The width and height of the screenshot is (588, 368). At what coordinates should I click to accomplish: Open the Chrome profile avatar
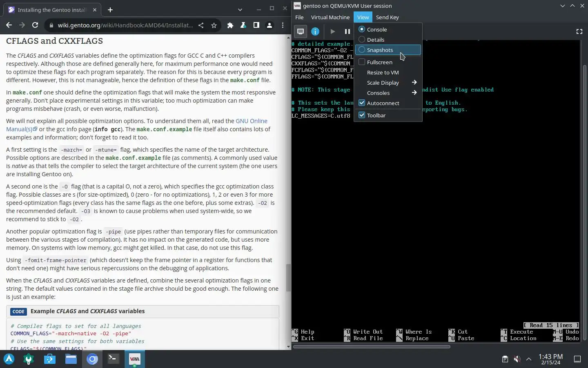(269, 25)
